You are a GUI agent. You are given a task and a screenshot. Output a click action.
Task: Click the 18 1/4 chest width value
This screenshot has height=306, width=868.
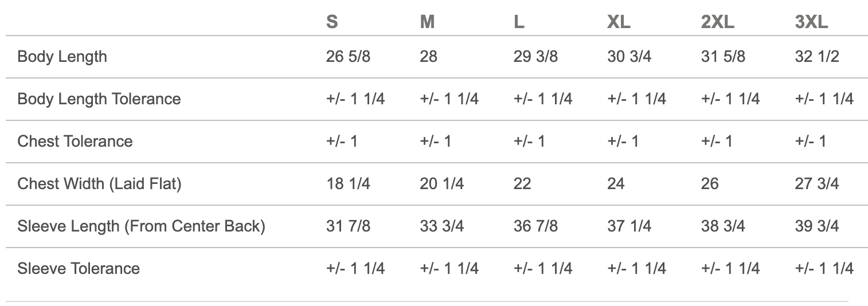point(348,184)
